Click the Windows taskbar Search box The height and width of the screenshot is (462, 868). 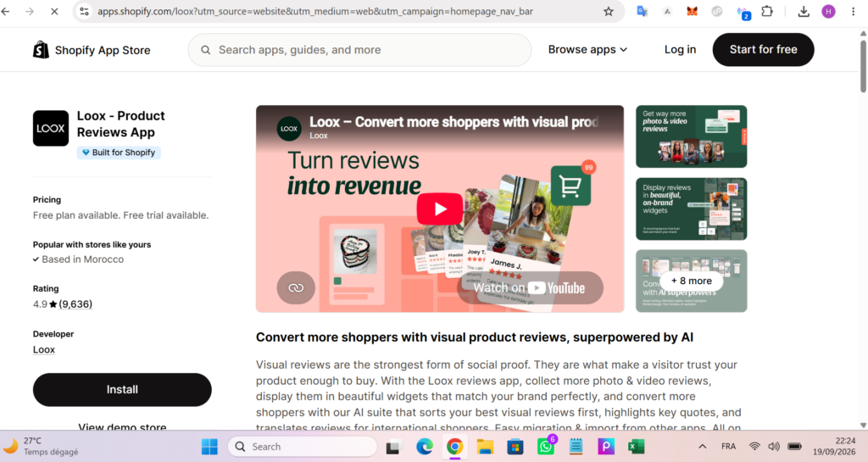tap(303, 447)
